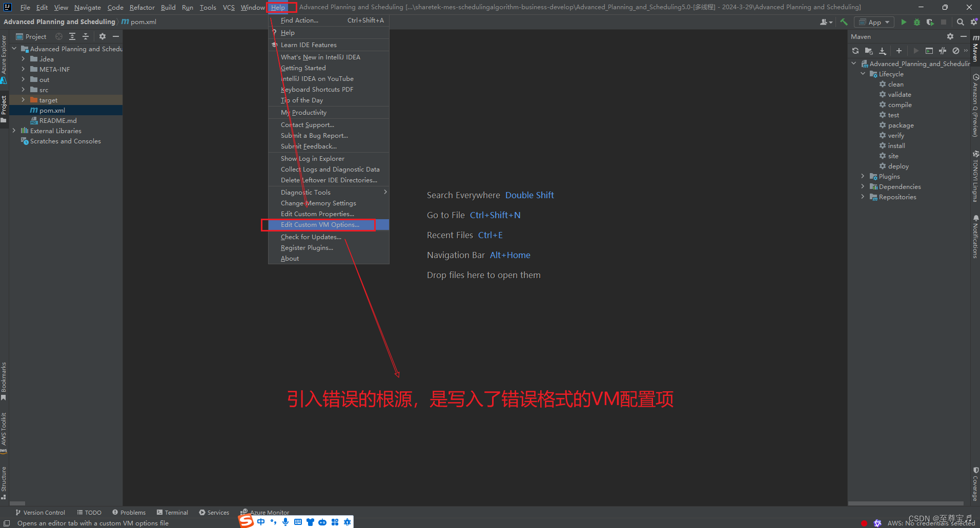Collapse all in Project panel toolbar

[86, 36]
